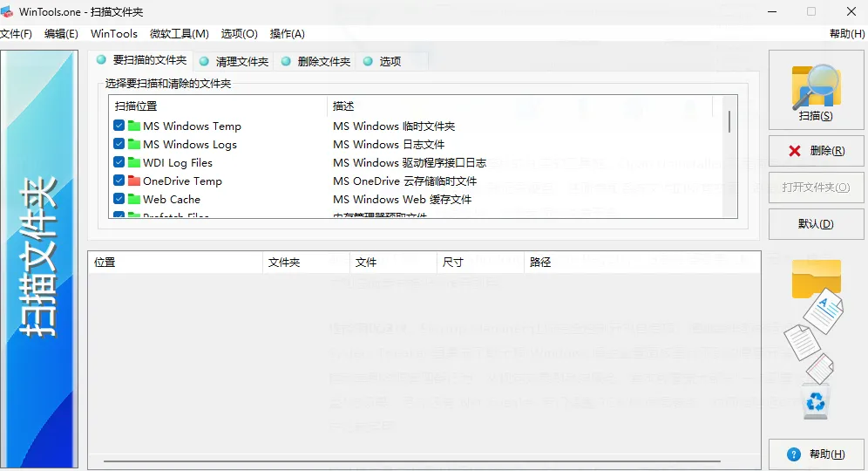The image size is (868, 471).
Task: Switch to the 选项 tab
Action: tap(393, 62)
